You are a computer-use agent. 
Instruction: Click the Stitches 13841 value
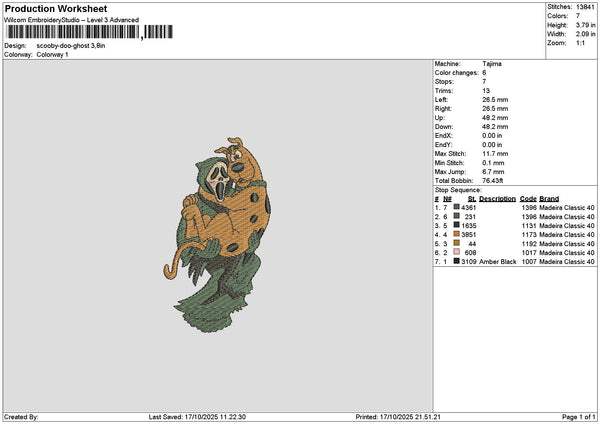[585, 7]
